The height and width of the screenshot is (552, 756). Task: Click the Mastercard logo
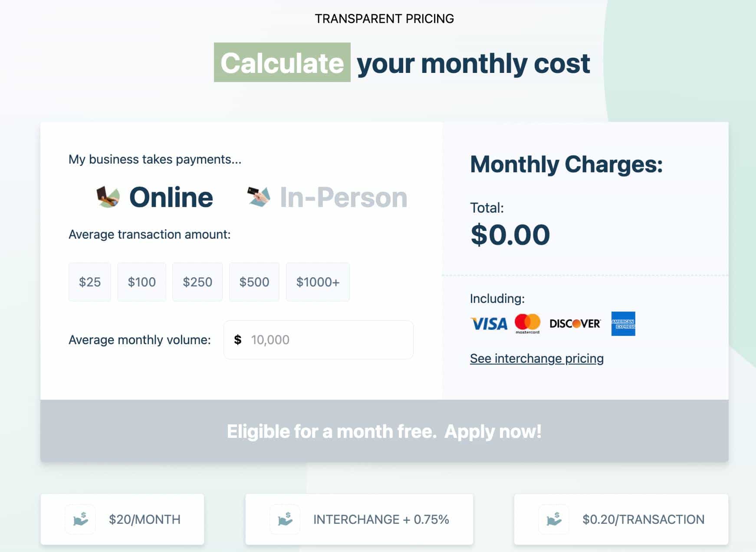point(527,324)
